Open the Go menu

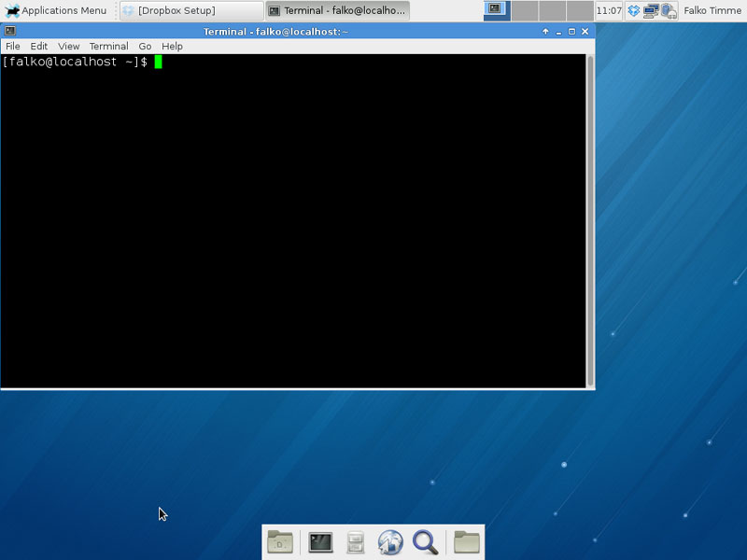point(145,46)
